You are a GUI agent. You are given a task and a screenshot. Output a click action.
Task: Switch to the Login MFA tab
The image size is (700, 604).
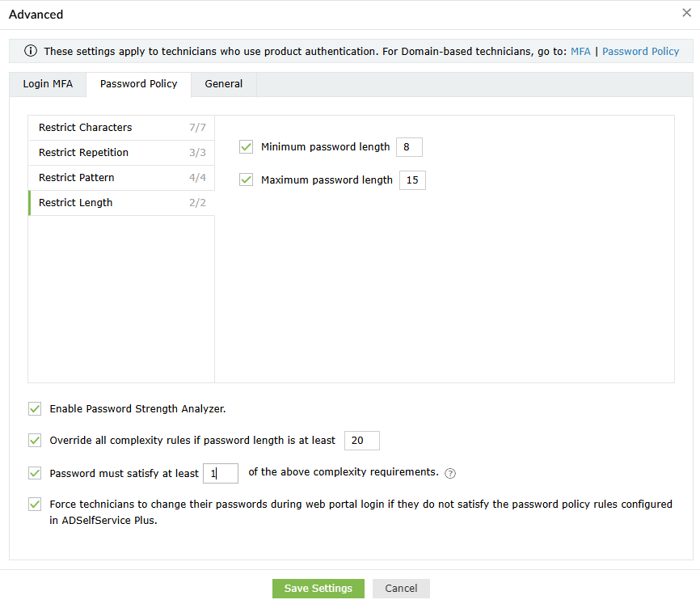(47, 83)
